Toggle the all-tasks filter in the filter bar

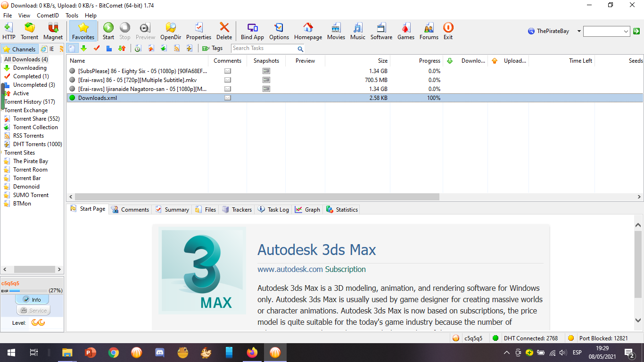coord(72,48)
